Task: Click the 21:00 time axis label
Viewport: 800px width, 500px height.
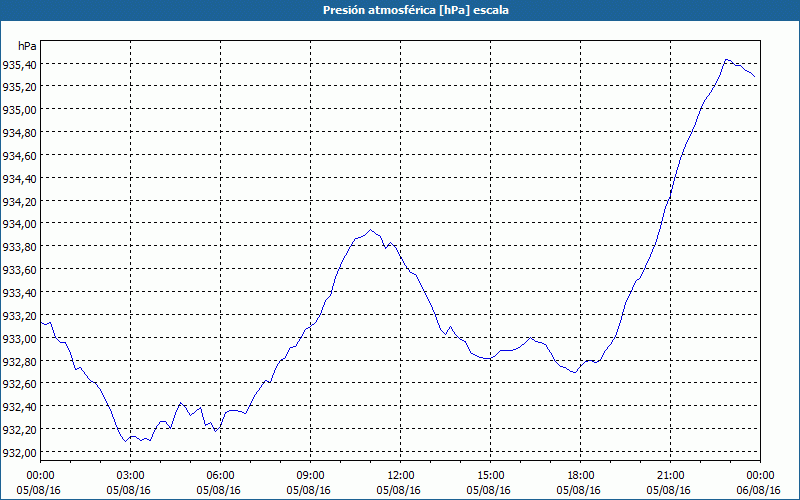Action: pyautogui.click(x=670, y=476)
